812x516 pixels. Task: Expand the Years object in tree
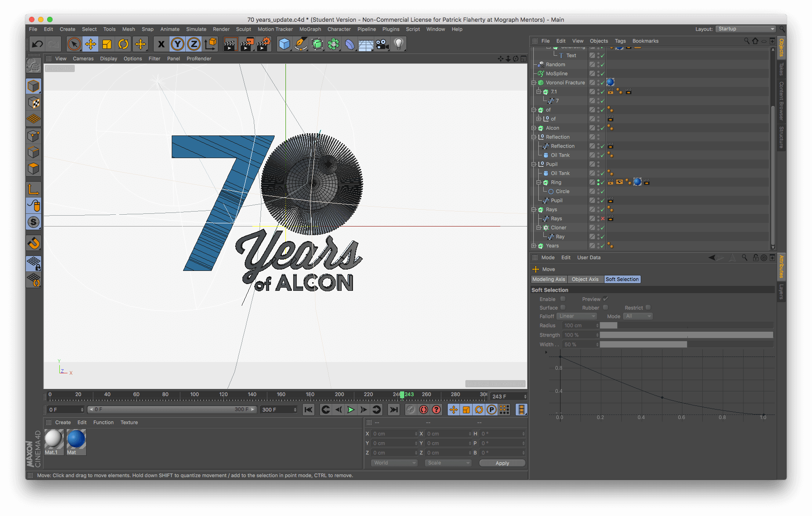click(534, 246)
